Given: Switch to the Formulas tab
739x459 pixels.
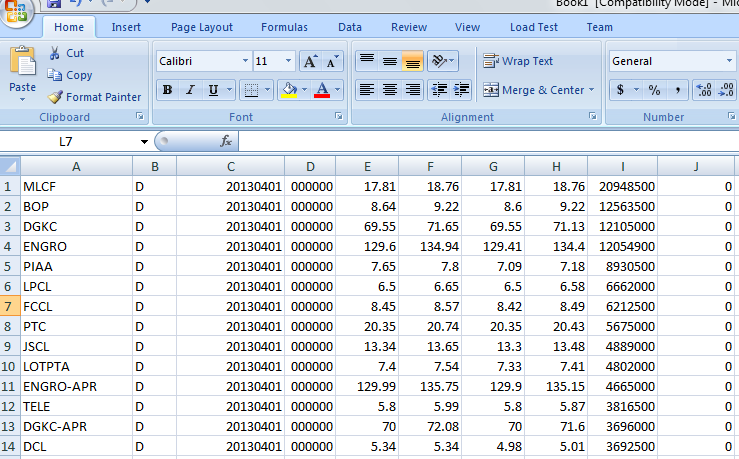Looking at the screenshot, I should point(284,27).
